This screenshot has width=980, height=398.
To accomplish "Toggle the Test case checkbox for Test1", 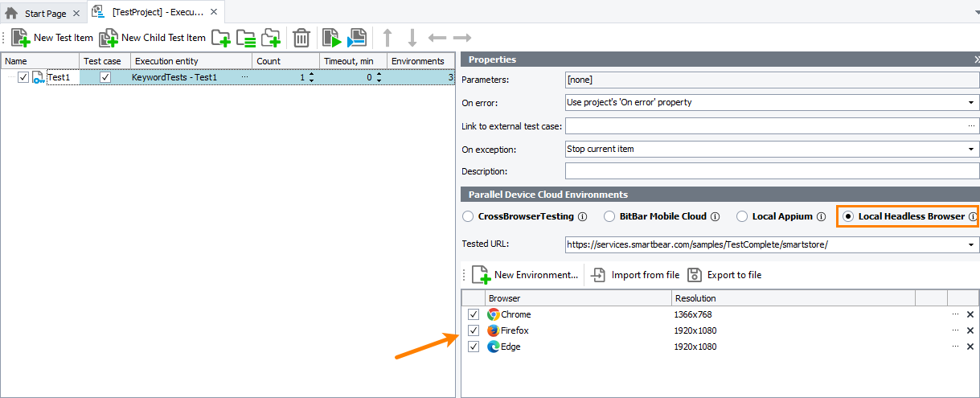I will click(x=105, y=77).
